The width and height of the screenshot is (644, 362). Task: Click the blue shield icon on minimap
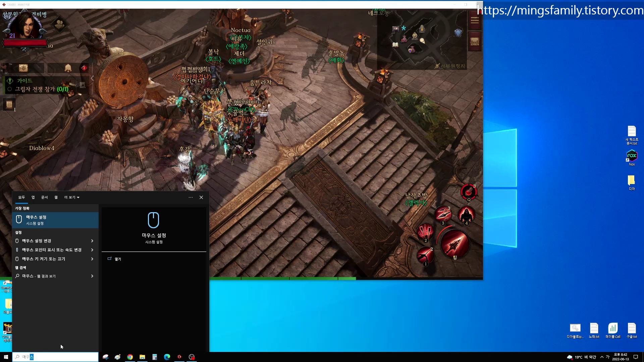pos(458,33)
